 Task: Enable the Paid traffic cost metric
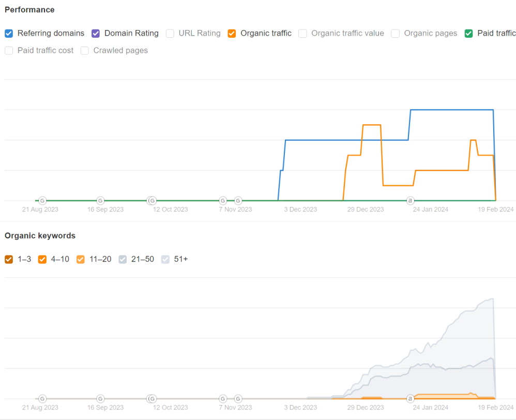(x=9, y=51)
